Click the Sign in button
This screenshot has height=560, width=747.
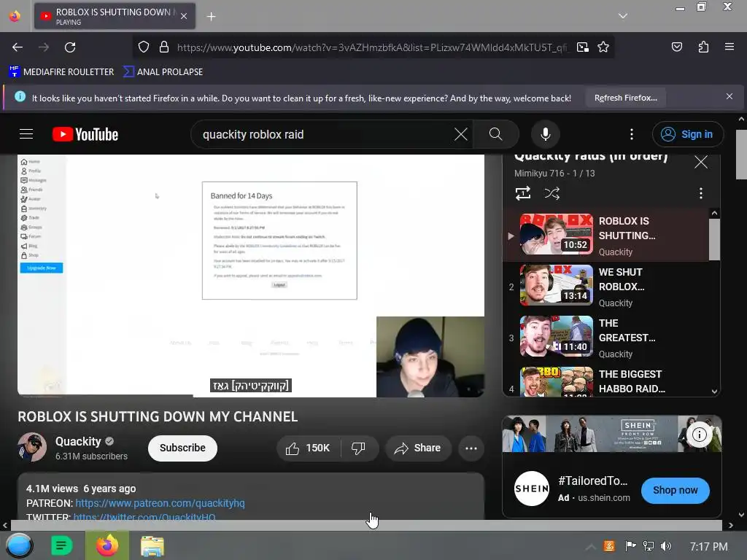[687, 134]
